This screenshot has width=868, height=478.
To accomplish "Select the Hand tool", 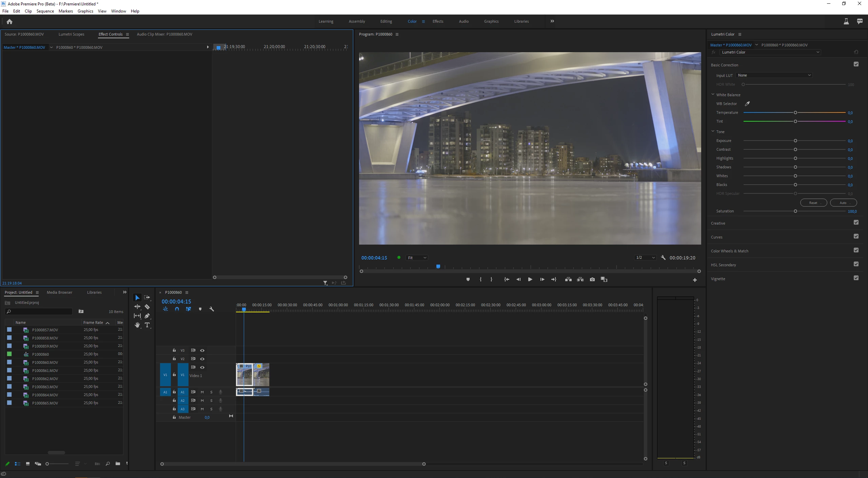I will point(137,325).
